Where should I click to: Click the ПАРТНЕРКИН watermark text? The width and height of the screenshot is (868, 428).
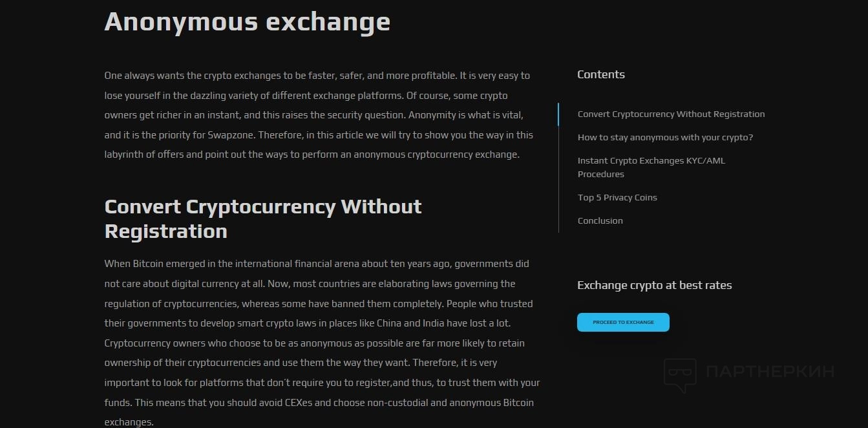pyautogui.click(x=770, y=372)
